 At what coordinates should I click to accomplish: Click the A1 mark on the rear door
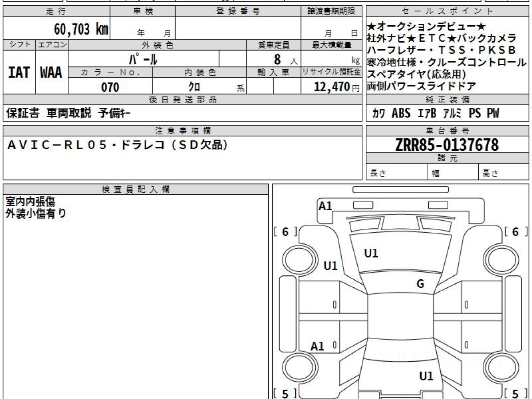click(317, 346)
